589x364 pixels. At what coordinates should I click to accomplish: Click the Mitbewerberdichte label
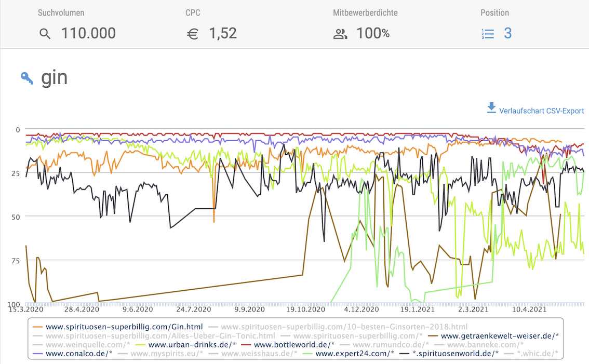tap(365, 13)
